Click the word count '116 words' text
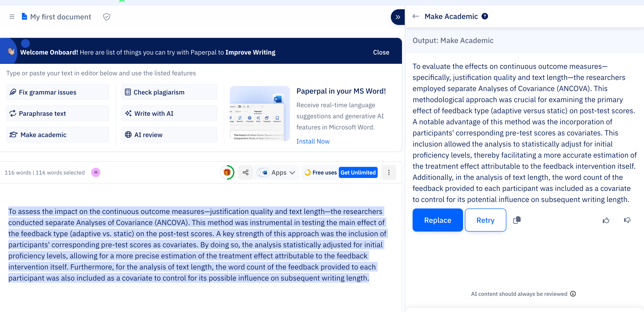644x312 pixels. click(x=18, y=172)
